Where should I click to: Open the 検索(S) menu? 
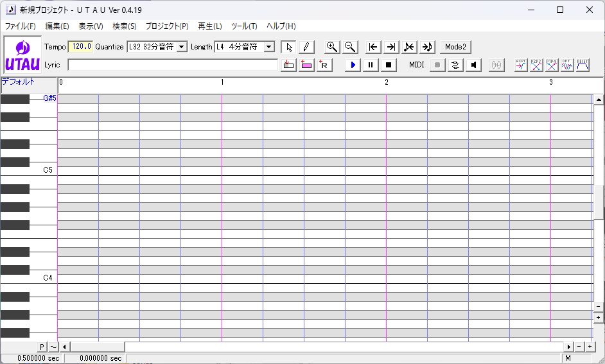tap(124, 26)
